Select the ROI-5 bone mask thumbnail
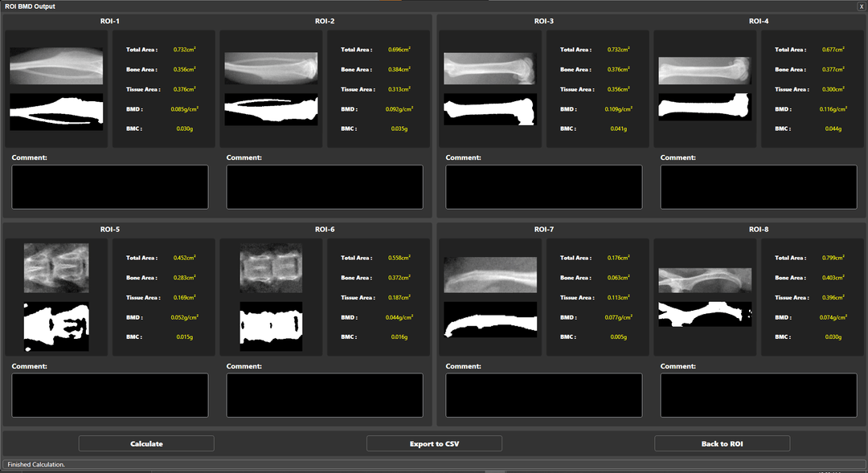The width and height of the screenshot is (868, 473). pyautogui.click(x=56, y=326)
